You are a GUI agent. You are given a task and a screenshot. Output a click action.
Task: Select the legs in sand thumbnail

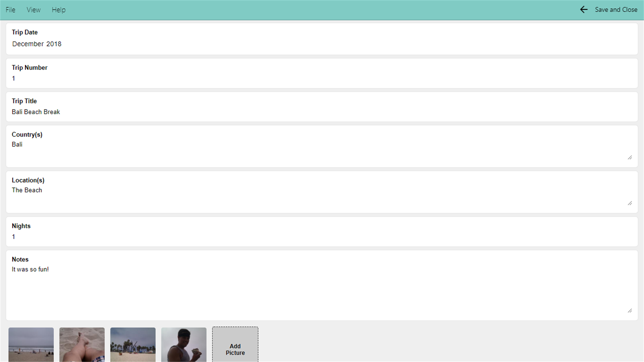pyautogui.click(x=82, y=345)
